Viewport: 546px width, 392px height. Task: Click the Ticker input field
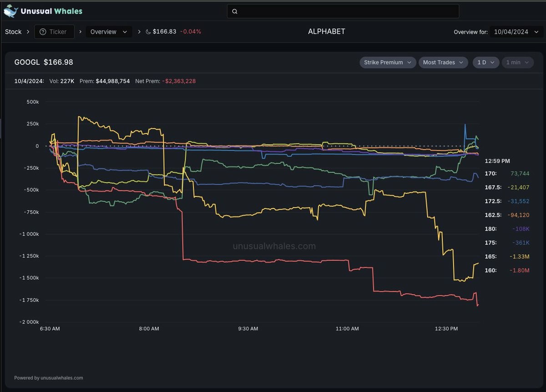(x=55, y=32)
